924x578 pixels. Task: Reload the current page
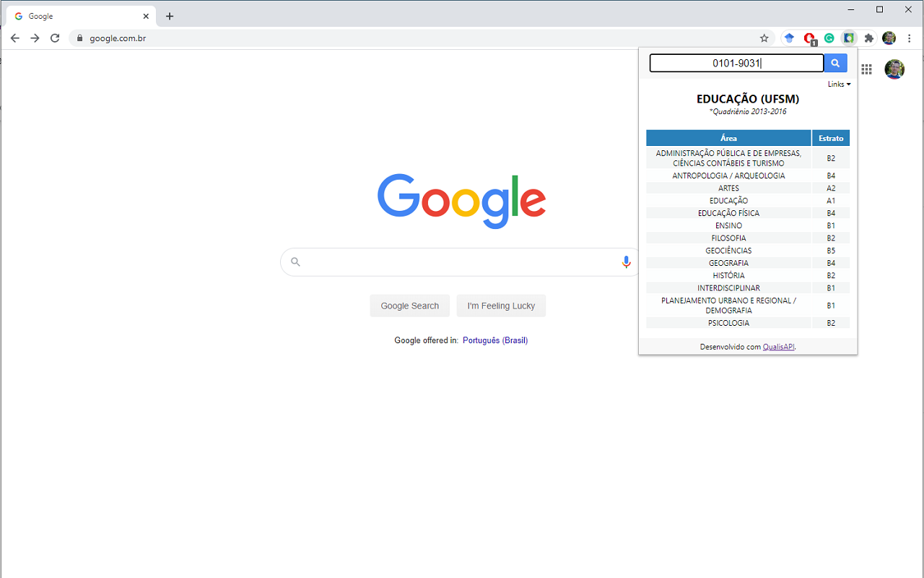(x=54, y=38)
